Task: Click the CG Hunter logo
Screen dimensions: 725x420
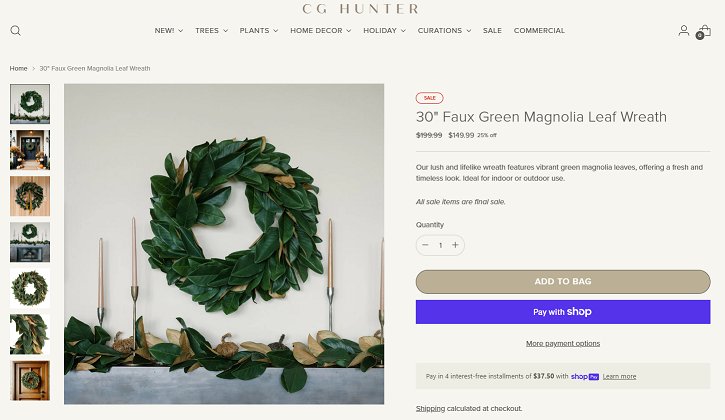Action: tap(360, 8)
